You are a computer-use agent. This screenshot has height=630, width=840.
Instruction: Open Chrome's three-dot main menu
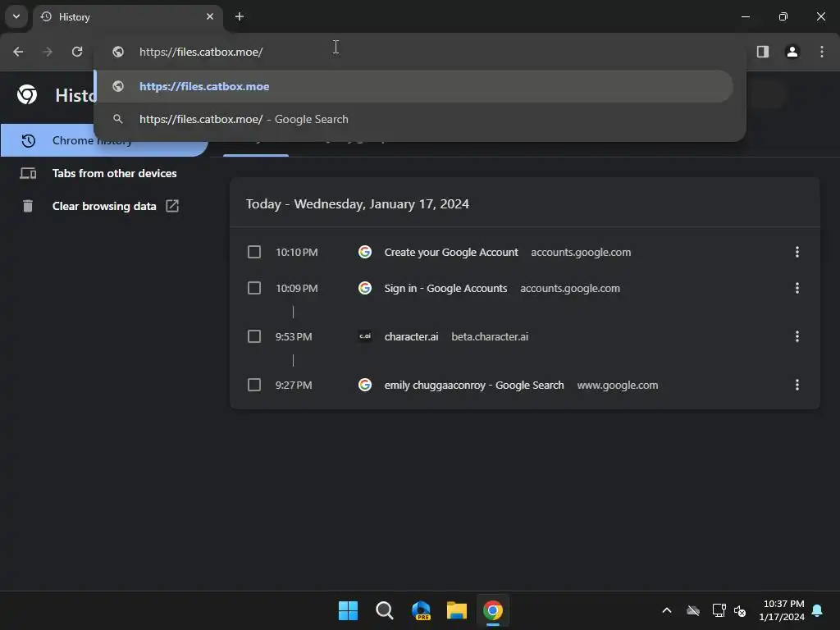point(822,52)
